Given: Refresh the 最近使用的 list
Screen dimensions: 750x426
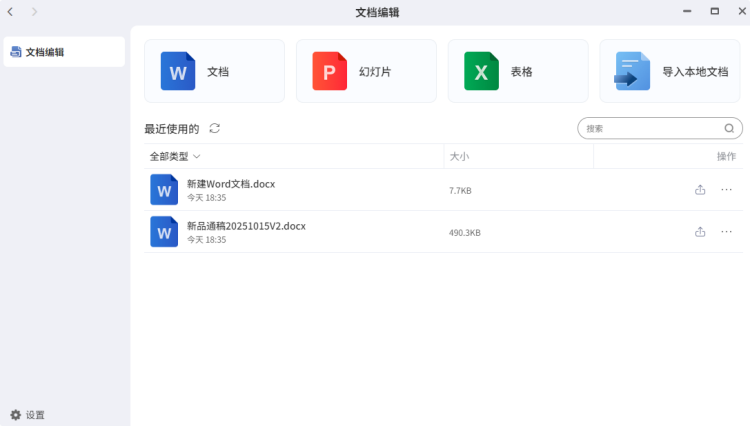Looking at the screenshot, I should pos(215,129).
